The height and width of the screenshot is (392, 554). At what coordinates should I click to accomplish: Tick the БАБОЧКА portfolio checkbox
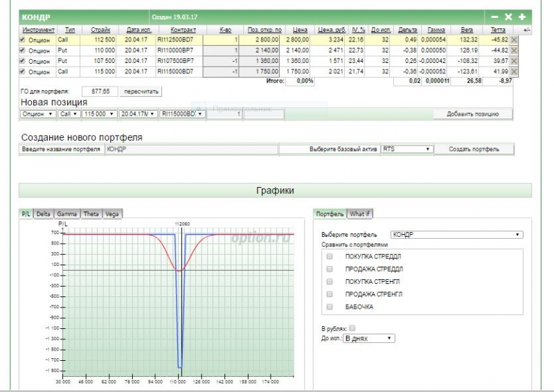(330, 307)
